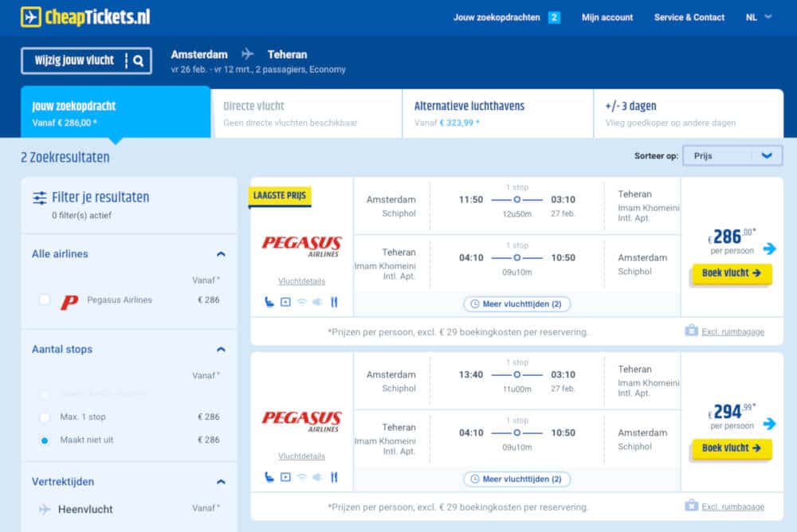Click the 2 Zoekresultaten heading
Viewport: 797px width, 532px height.
tap(65, 158)
